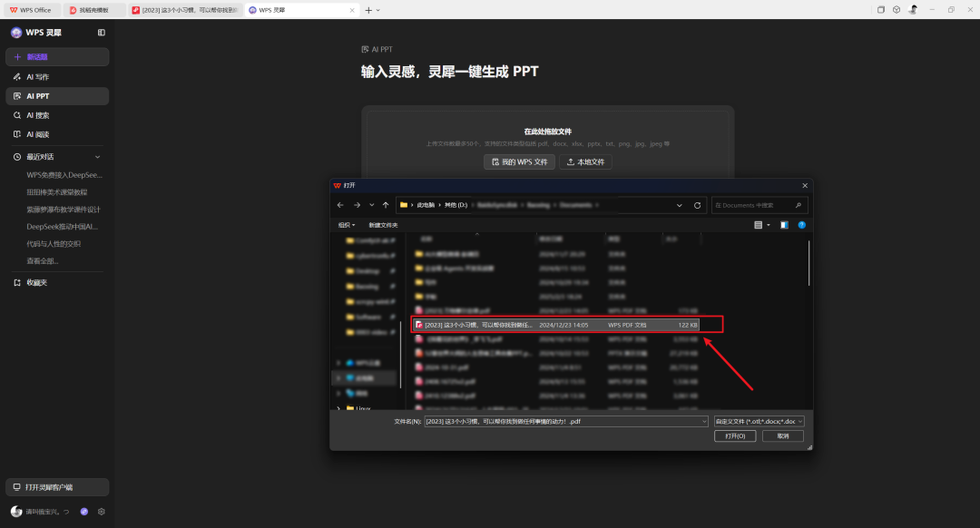Select AI PPT in the sidebar
Screen dimensions: 980x528
click(x=57, y=96)
